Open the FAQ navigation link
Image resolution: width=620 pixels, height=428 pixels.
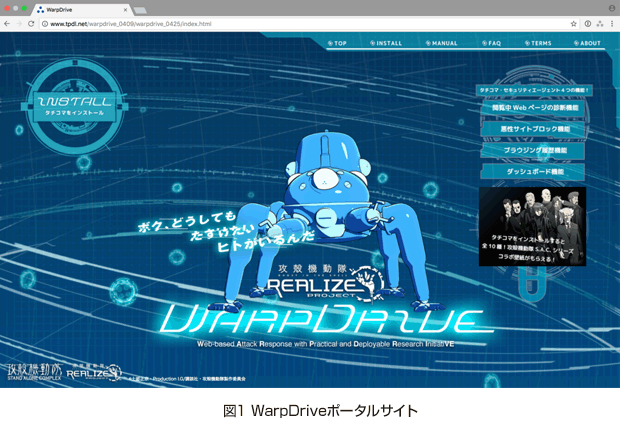pos(491,43)
